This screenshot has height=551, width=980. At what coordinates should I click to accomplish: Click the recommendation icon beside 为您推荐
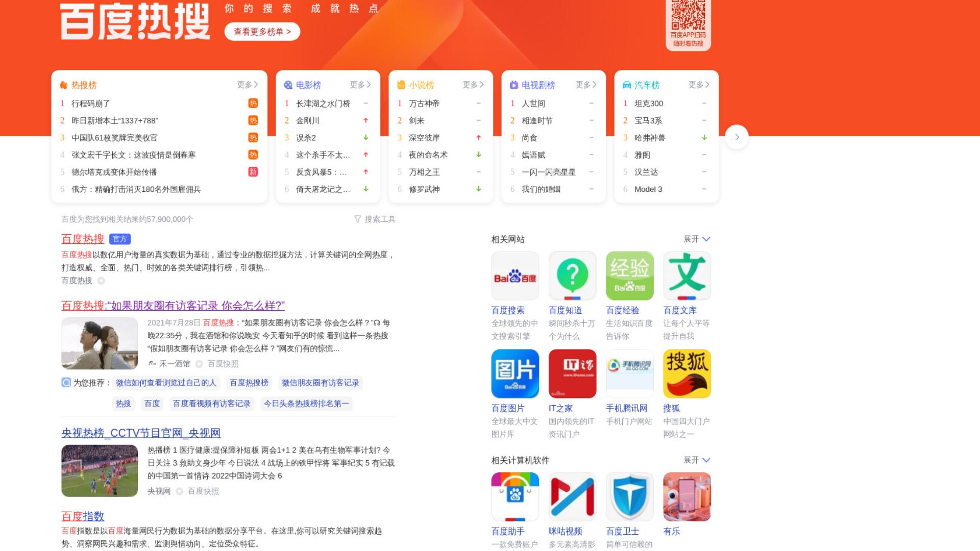[x=66, y=383]
